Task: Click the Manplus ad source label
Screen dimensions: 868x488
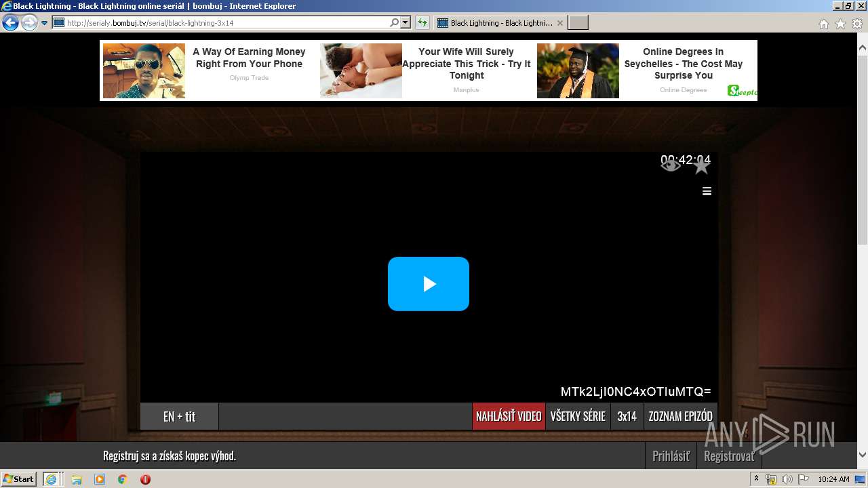Action: point(467,89)
